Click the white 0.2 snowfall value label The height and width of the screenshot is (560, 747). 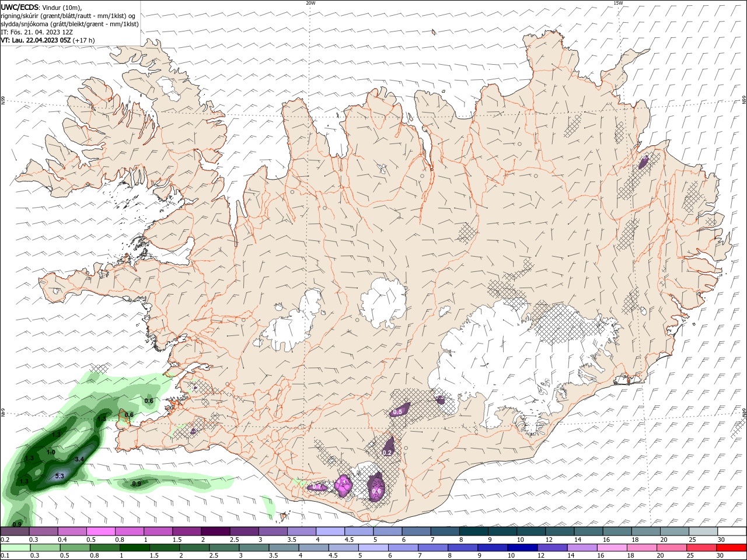coord(387,453)
